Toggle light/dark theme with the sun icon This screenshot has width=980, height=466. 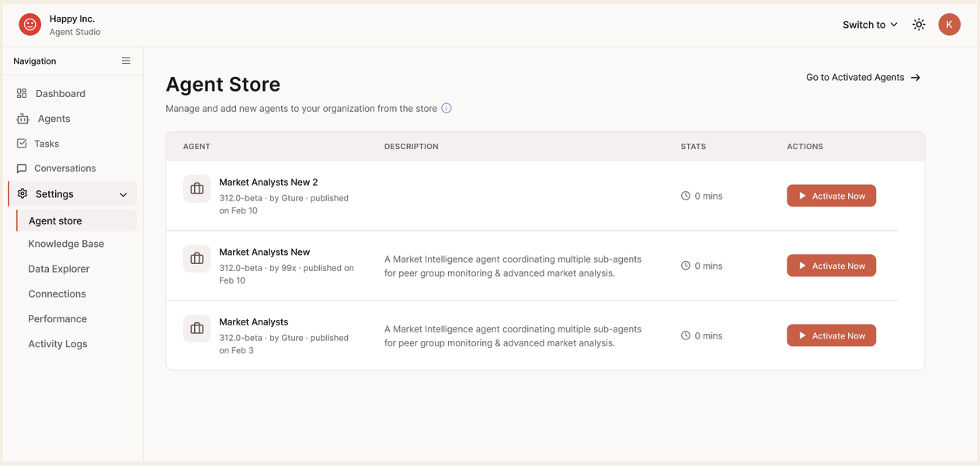(x=919, y=24)
